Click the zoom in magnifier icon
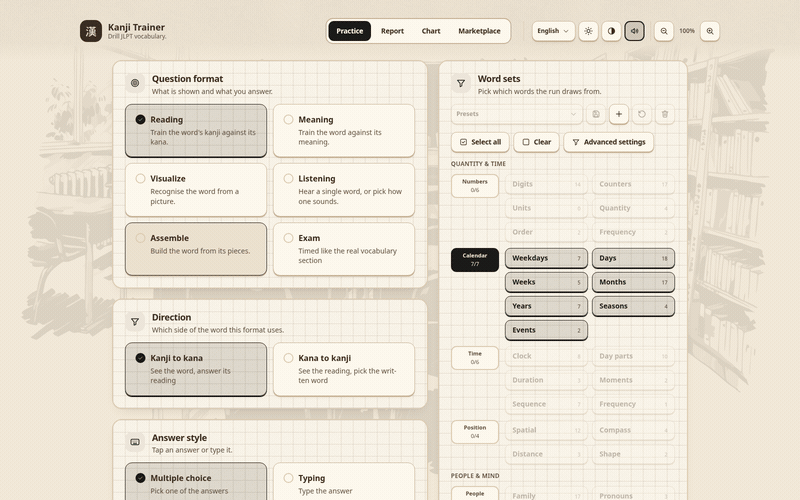Screen dimensions: 800x500 [710, 31]
